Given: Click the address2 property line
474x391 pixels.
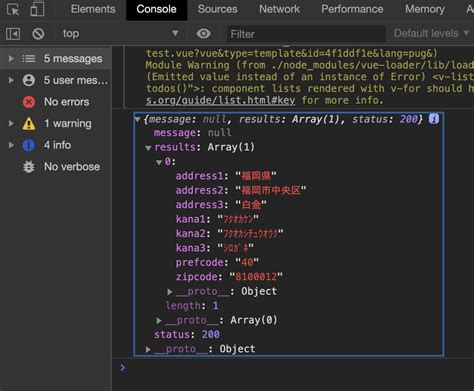Looking at the screenshot, I should (x=241, y=190).
